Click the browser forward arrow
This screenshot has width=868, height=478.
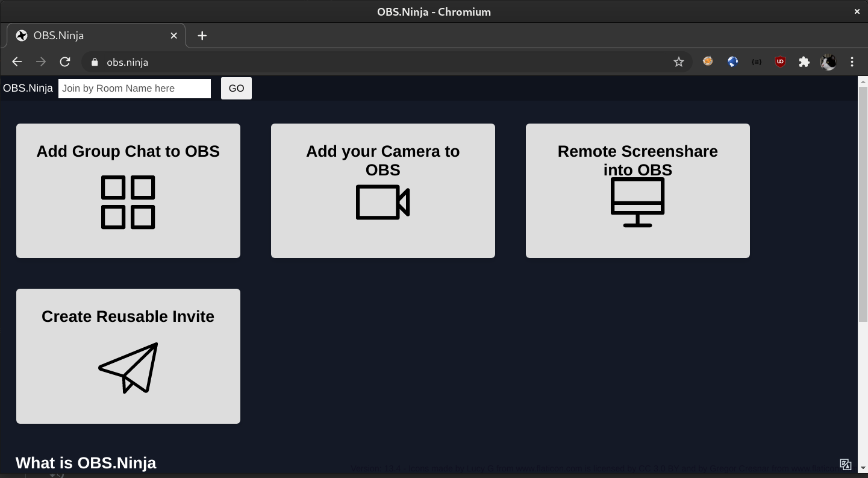point(41,61)
